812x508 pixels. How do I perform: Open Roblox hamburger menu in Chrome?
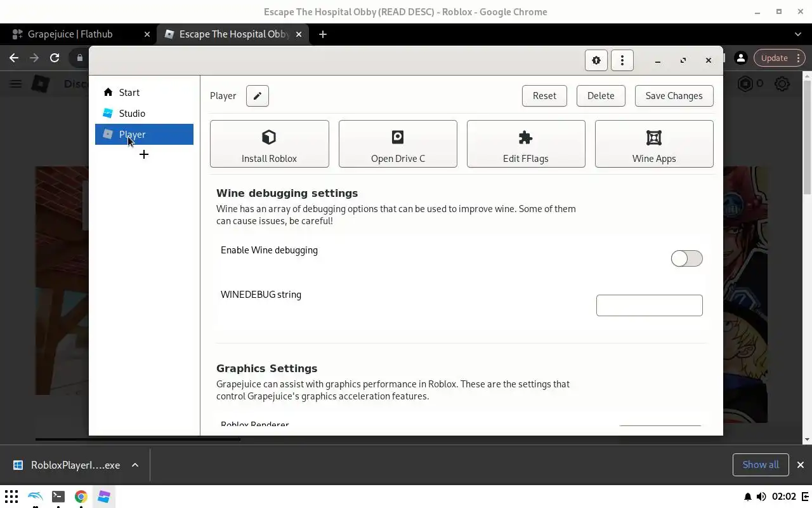click(x=16, y=84)
